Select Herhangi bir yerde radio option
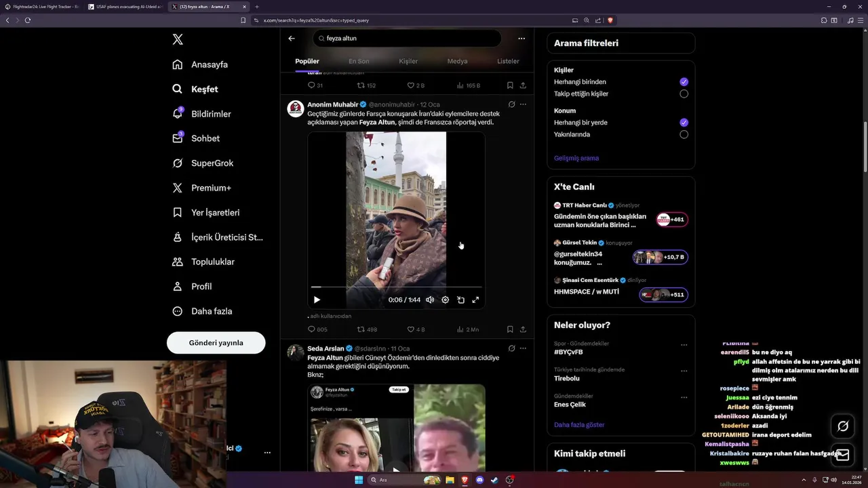The height and width of the screenshot is (488, 868). coord(684,123)
